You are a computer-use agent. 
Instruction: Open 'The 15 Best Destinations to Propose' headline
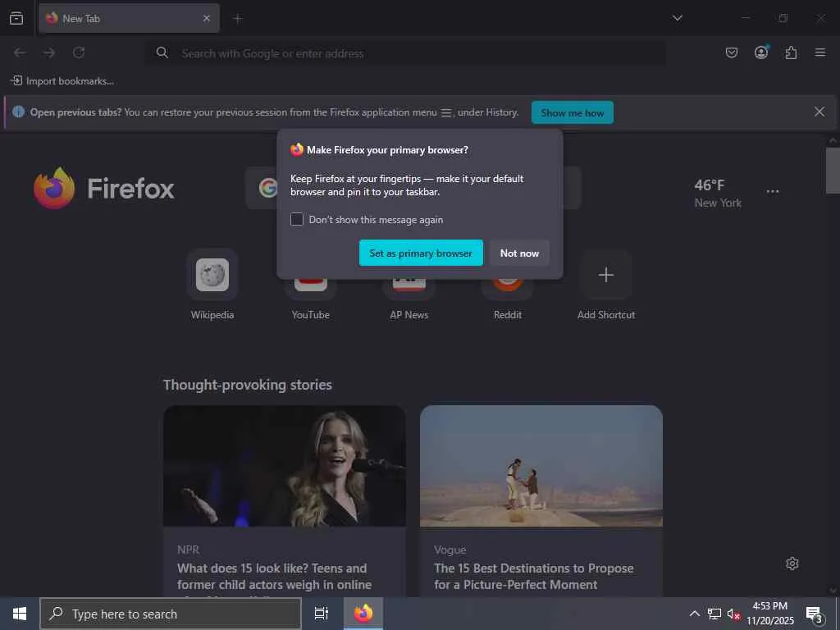(533, 577)
